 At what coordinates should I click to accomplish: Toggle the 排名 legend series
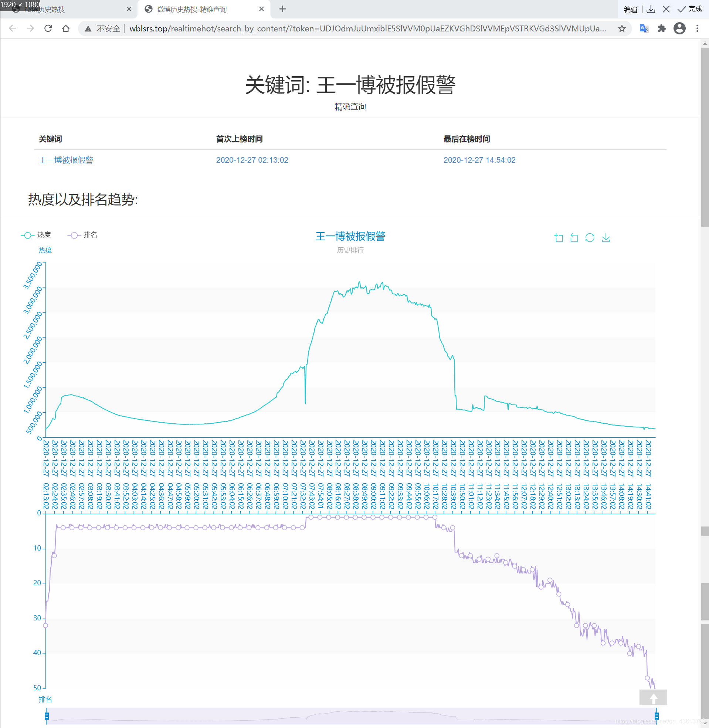[x=82, y=235]
